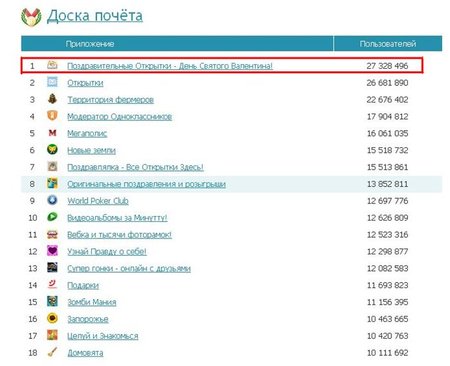Click the World Poker Club chip icon

point(52,200)
